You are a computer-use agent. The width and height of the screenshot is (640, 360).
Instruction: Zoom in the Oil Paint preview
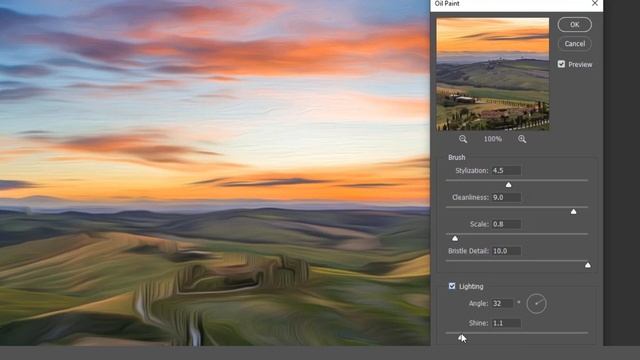(522, 139)
